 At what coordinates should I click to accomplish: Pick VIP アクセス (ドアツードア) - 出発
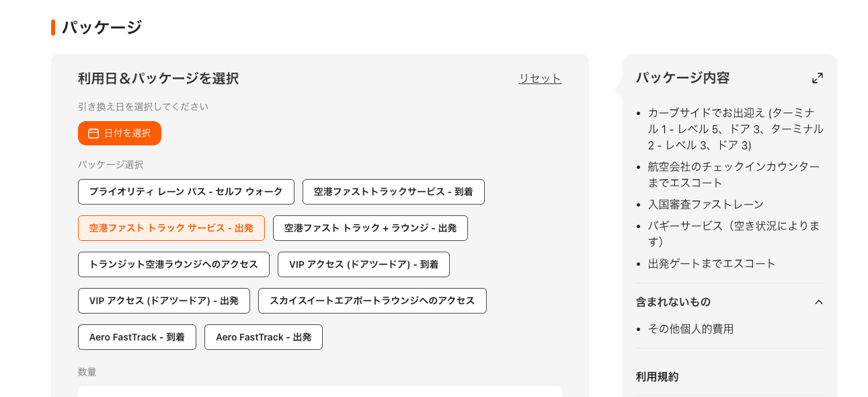click(x=164, y=301)
